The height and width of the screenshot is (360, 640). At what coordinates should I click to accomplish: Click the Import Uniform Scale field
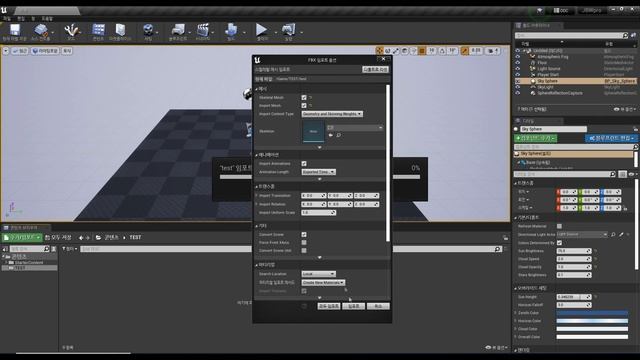pyautogui.click(x=318, y=213)
